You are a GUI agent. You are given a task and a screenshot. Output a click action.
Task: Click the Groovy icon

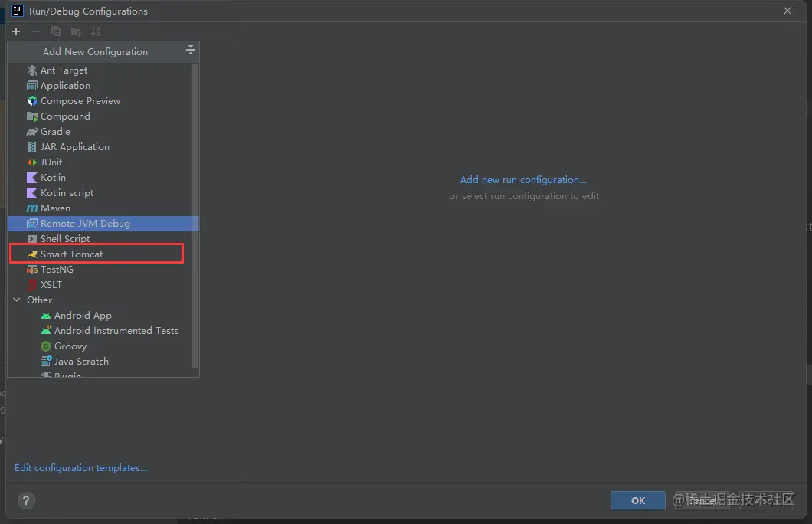click(x=46, y=346)
